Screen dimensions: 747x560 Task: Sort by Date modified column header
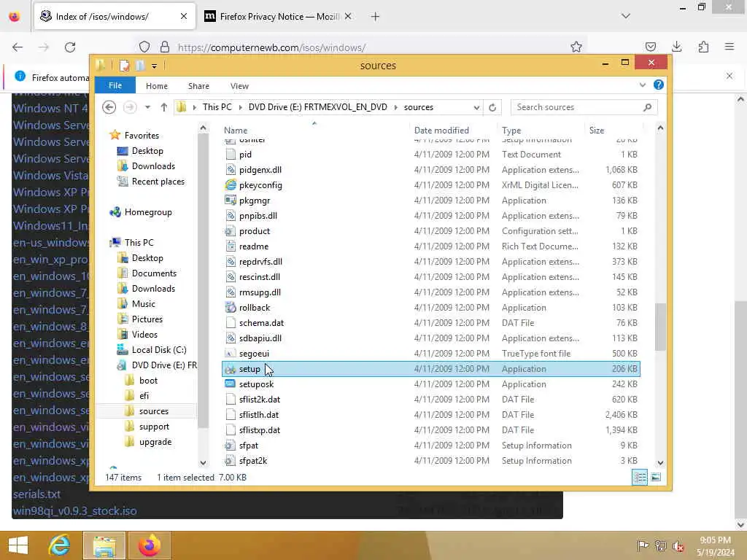(441, 130)
